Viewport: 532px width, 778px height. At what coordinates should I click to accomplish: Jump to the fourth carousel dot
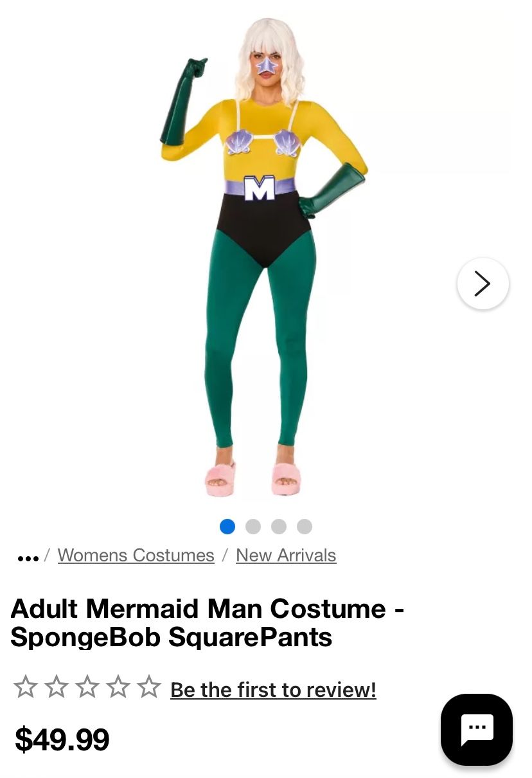click(x=305, y=527)
